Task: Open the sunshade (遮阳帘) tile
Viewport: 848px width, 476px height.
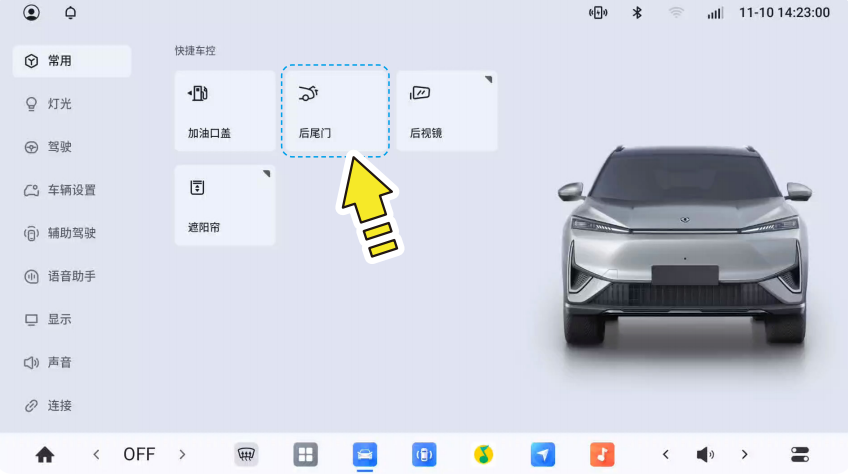Action: [x=224, y=205]
